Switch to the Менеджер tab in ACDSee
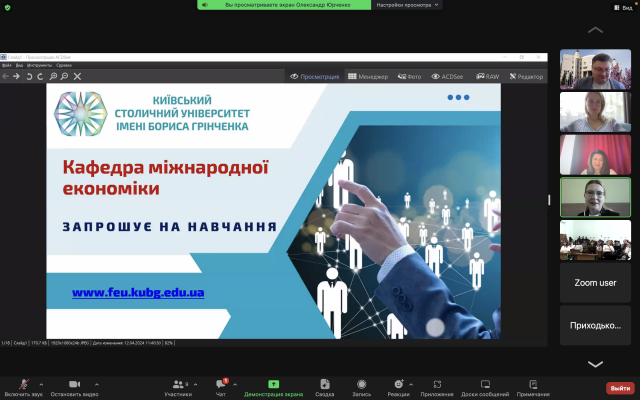The image size is (640, 400). point(369,76)
